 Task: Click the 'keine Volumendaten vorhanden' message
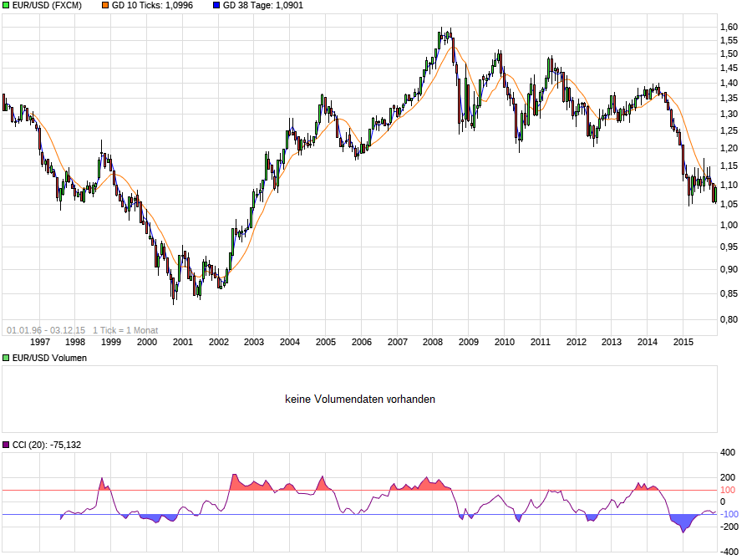[x=360, y=400]
